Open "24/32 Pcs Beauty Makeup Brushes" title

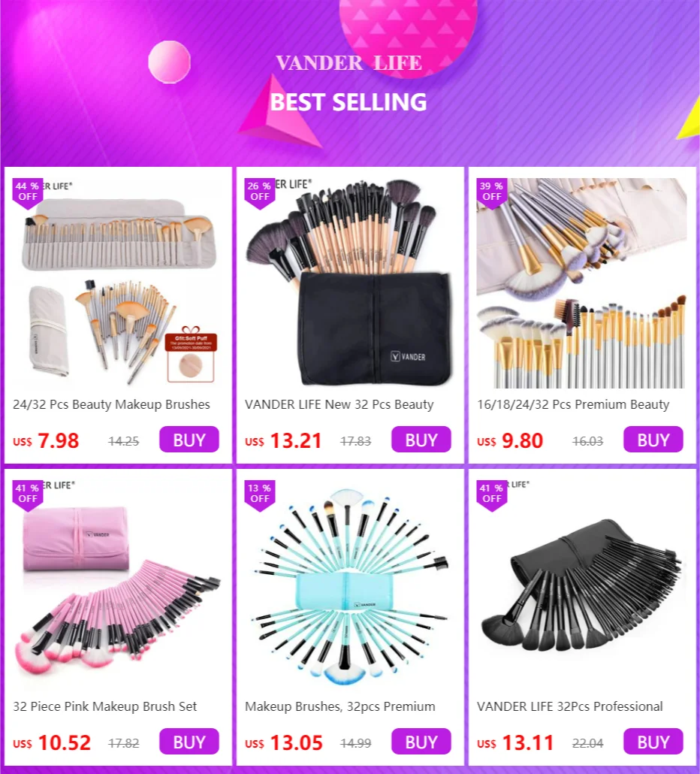tap(111, 404)
